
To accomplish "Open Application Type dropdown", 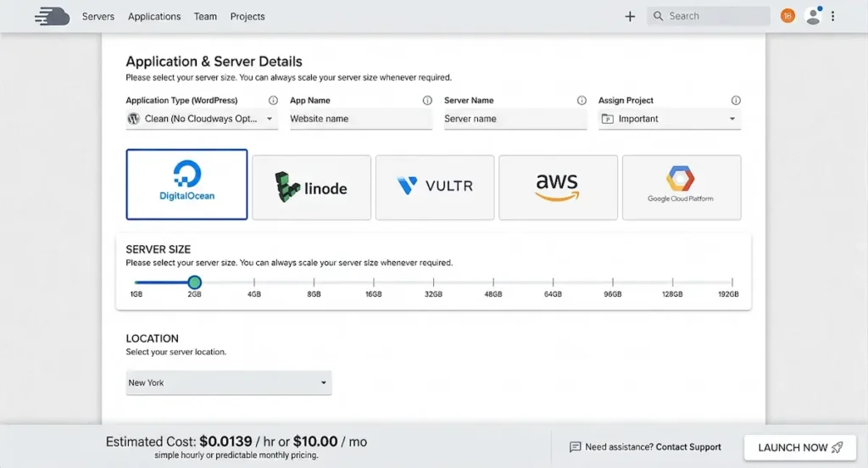I will click(x=202, y=119).
